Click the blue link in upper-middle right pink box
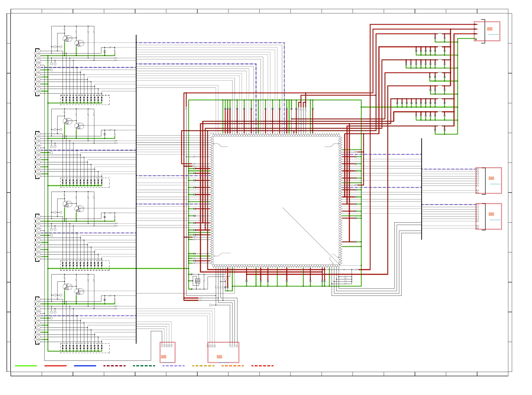Screen dimensions: 532x395 coord(495,184)
